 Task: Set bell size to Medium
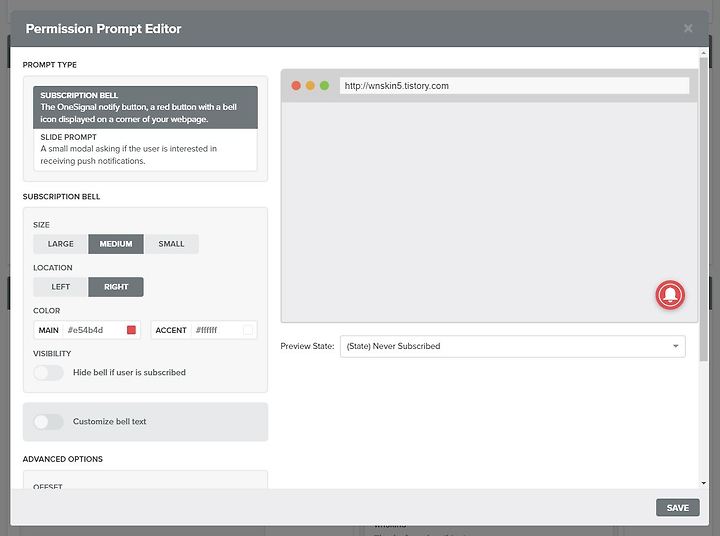pyautogui.click(x=116, y=244)
